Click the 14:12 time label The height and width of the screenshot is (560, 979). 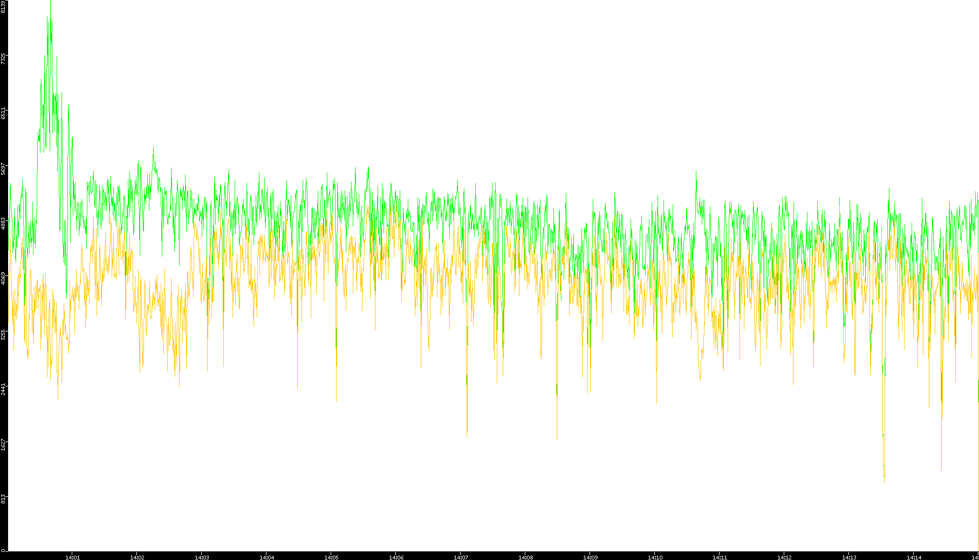click(x=784, y=557)
